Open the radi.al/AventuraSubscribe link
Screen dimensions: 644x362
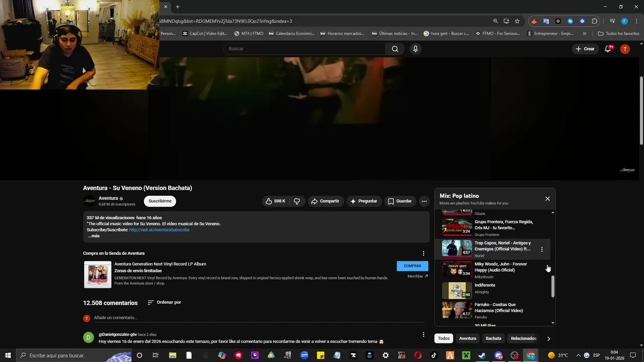[x=159, y=230]
